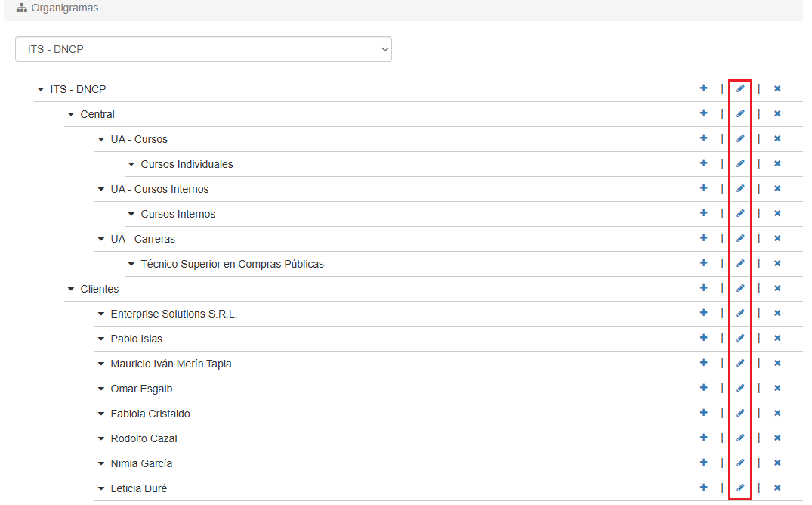Viewport: 812px width, 505px height.
Task: Select the Mauricio Iván Merín Tapia item
Action: tap(171, 364)
